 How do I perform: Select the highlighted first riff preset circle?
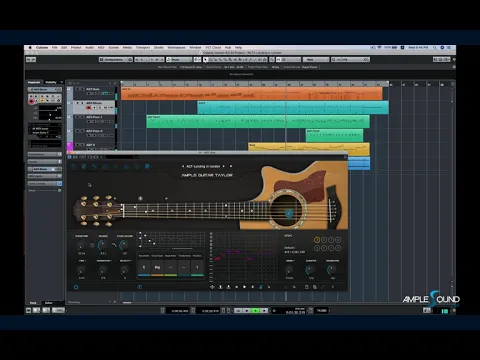[x=317, y=240]
